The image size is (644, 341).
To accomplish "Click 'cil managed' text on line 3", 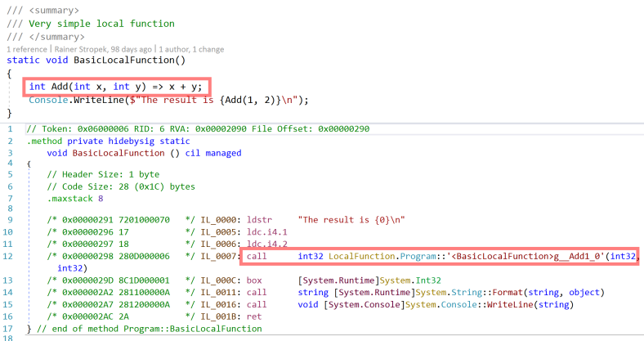I will pyautogui.click(x=213, y=153).
